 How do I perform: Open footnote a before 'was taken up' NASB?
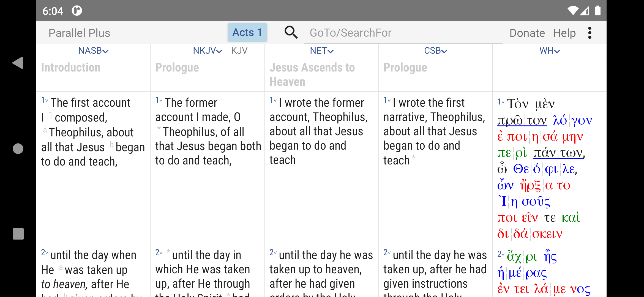click(61, 267)
